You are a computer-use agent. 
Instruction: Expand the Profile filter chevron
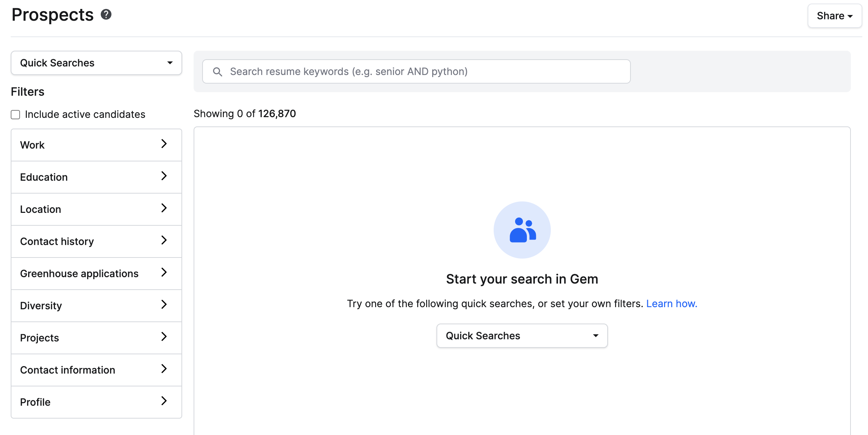[164, 401]
